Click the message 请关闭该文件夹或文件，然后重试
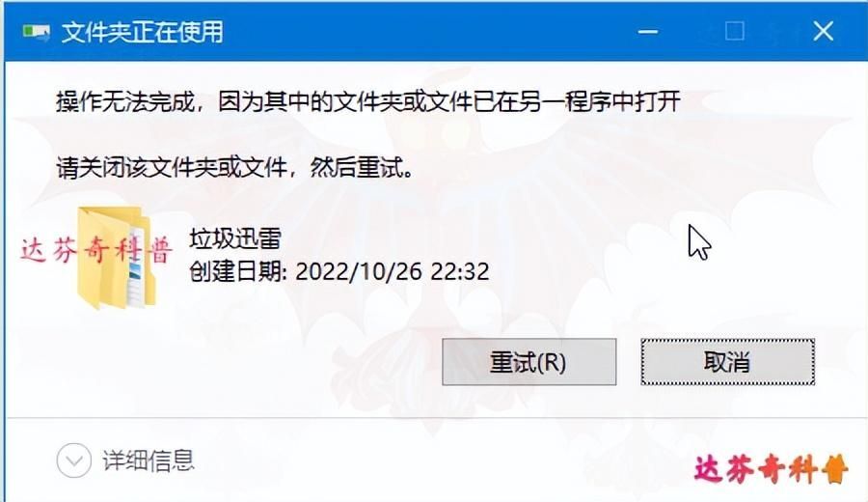 235,167
